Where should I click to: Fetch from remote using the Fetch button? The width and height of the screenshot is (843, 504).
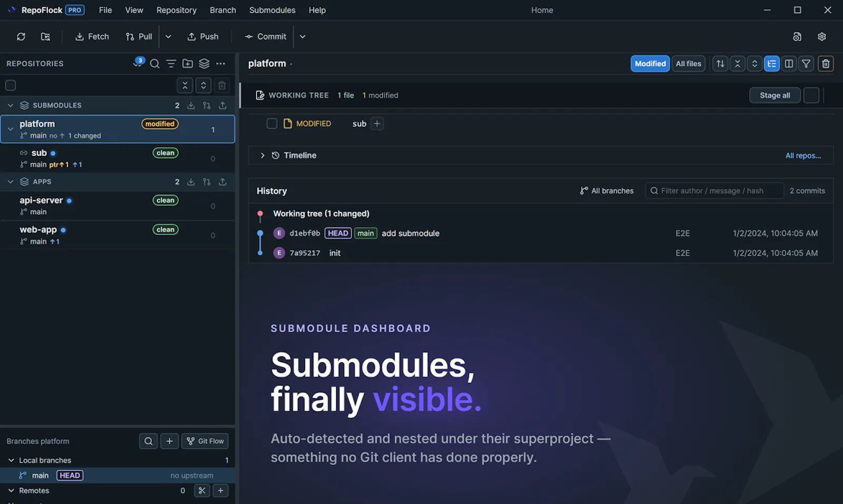92,36
